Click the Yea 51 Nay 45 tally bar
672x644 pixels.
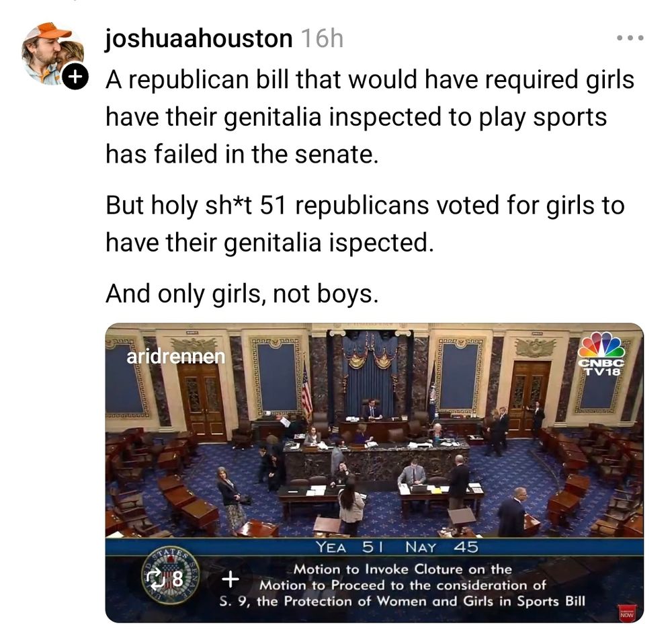click(x=374, y=547)
